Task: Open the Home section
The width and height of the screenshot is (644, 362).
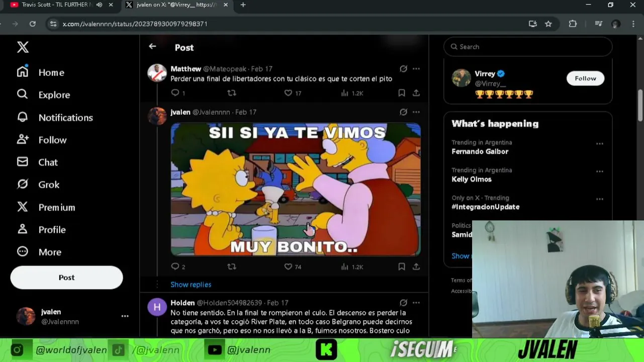Action: pos(41,72)
